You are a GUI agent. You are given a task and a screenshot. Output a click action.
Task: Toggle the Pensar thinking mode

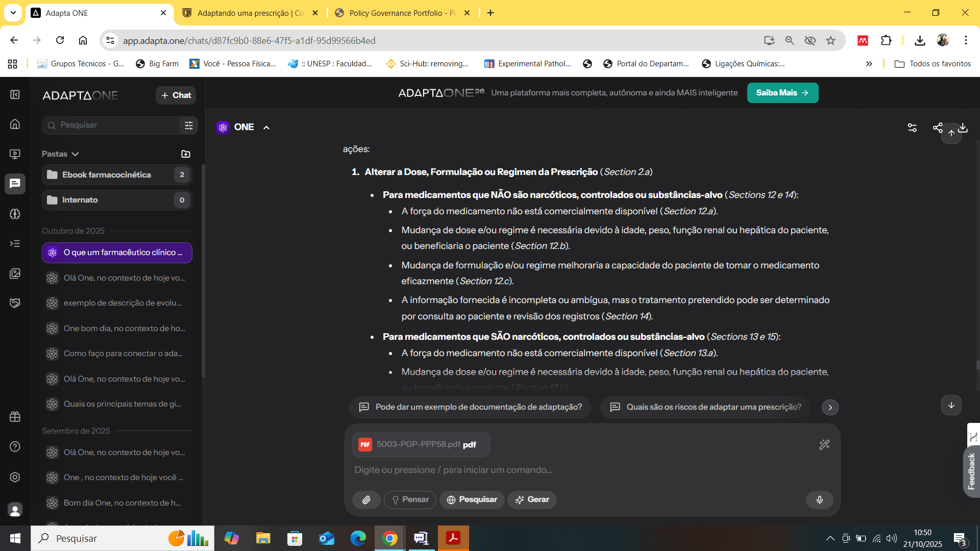410,500
